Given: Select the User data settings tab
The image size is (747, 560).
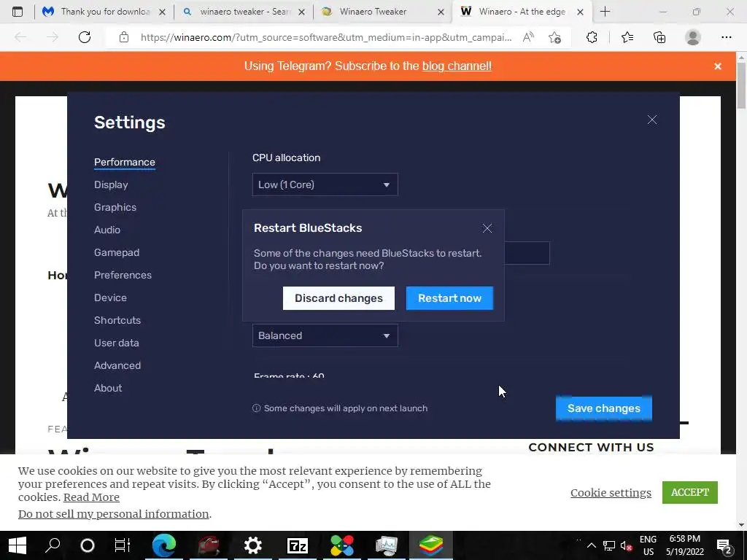Looking at the screenshot, I should (x=117, y=343).
